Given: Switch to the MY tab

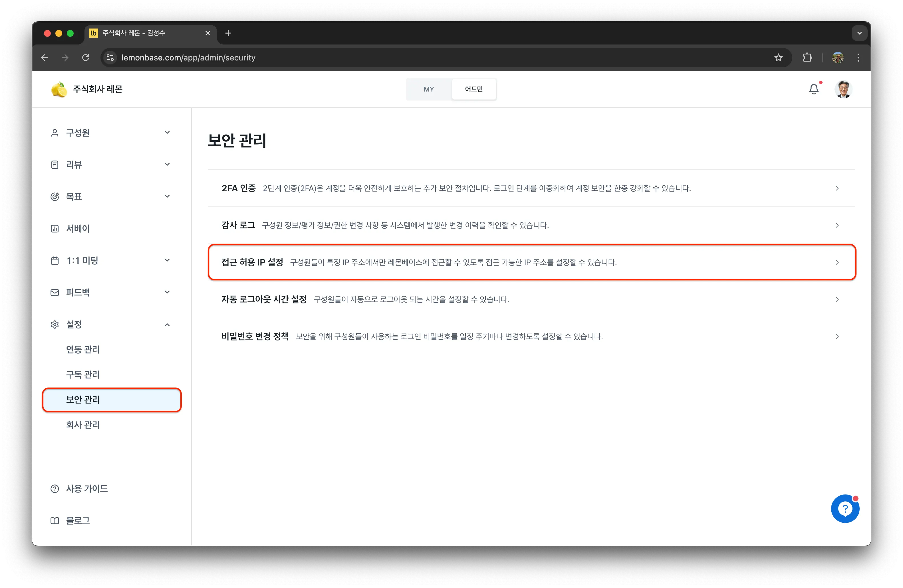Looking at the screenshot, I should [429, 89].
